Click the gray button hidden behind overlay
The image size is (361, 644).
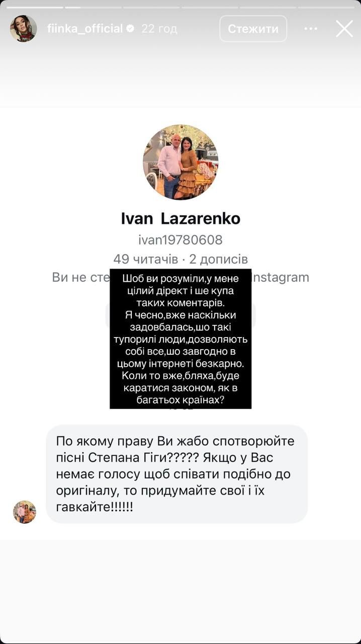point(180,315)
